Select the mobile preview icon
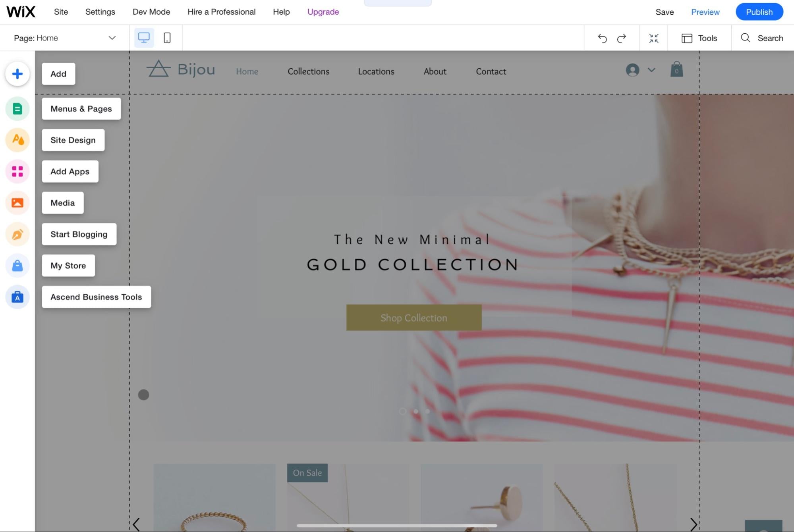 pos(168,37)
